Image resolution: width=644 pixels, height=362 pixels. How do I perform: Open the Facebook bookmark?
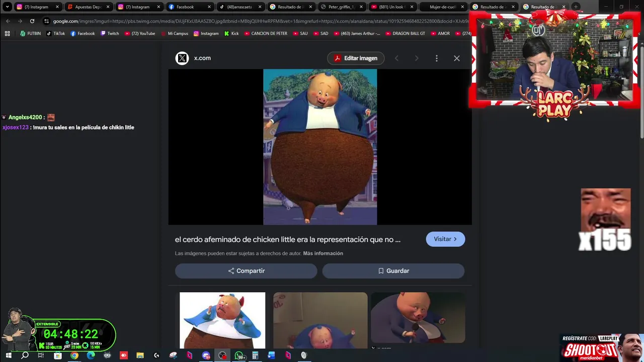[x=83, y=34]
